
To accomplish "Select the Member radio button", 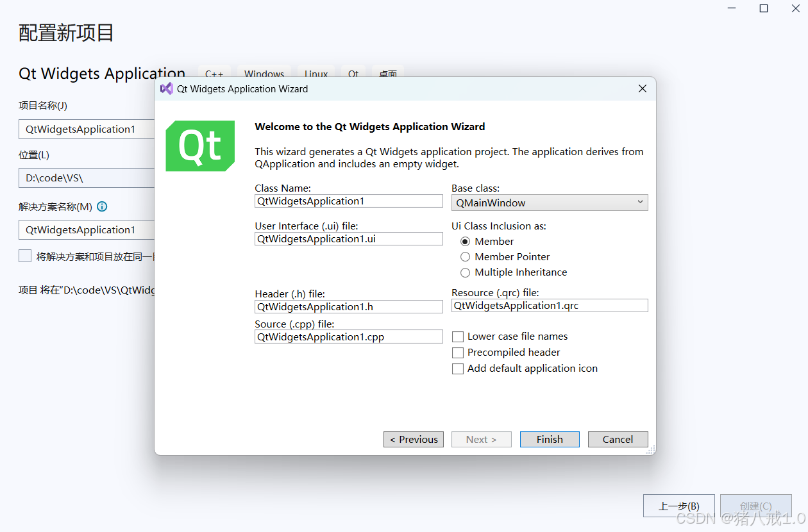I will [466, 242].
